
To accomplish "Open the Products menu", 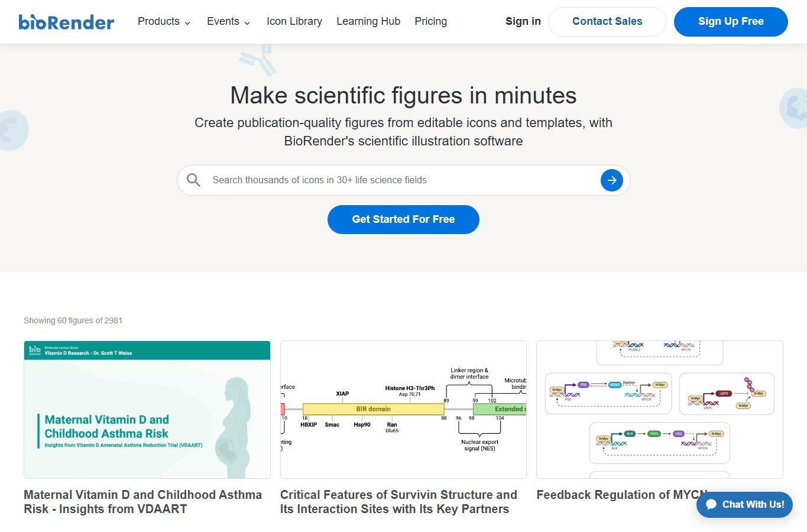I will tap(164, 21).
